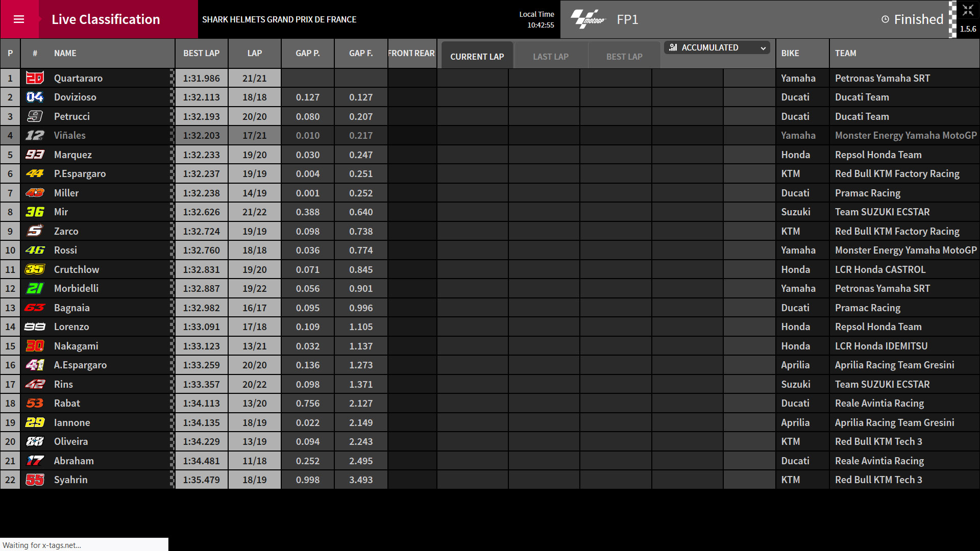The height and width of the screenshot is (551, 980).
Task: Switch to the BEST LAP tab
Action: (624, 56)
